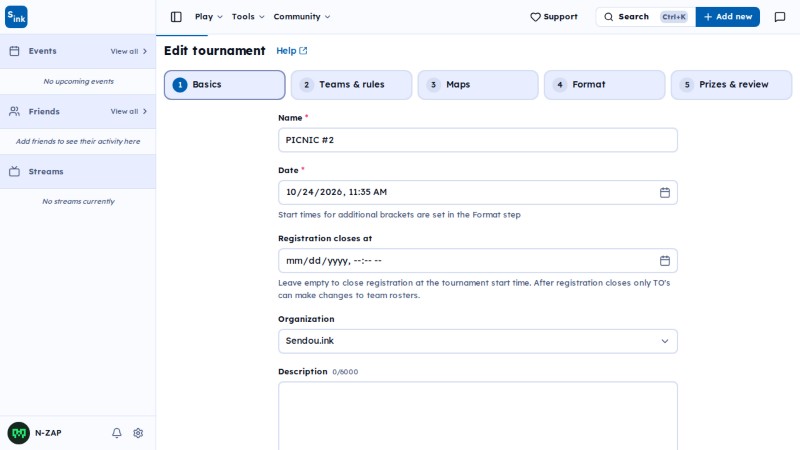This screenshot has width=800, height=450.
Task: Go to the Prizes & review step
Action: [x=732, y=85]
